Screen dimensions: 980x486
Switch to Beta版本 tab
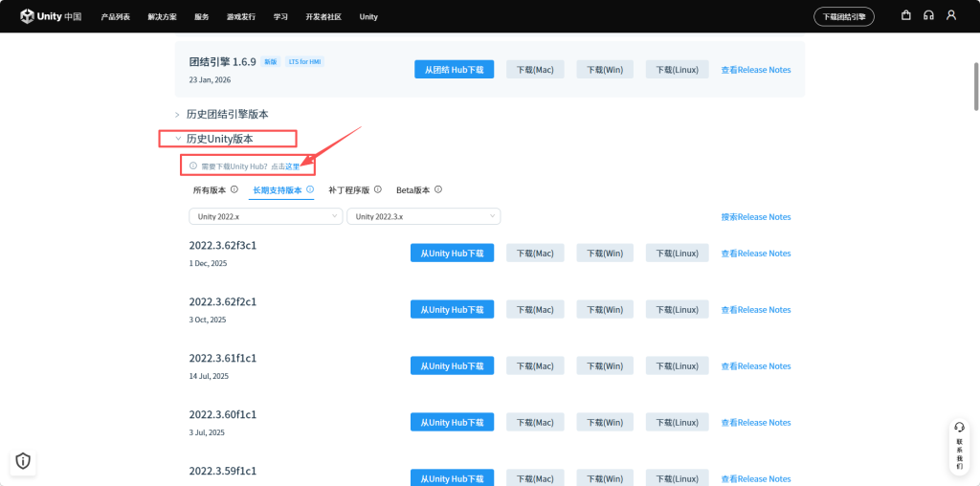click(x=413, y=189)
